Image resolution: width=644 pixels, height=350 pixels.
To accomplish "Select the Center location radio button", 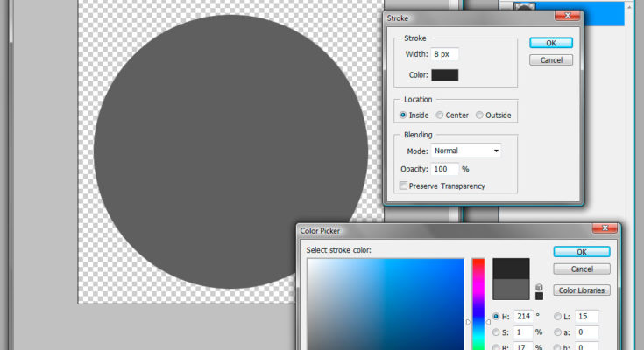I will tap(440, 115).
